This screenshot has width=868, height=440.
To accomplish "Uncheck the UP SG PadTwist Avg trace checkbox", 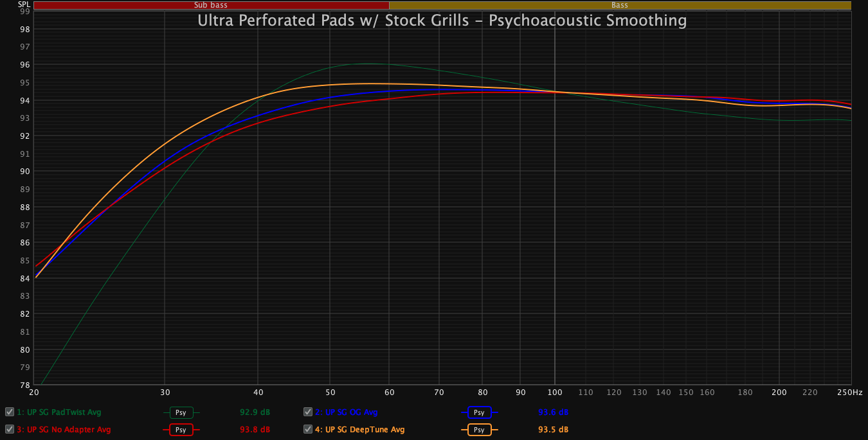I will pyautogui.click(x=9, y=412).
